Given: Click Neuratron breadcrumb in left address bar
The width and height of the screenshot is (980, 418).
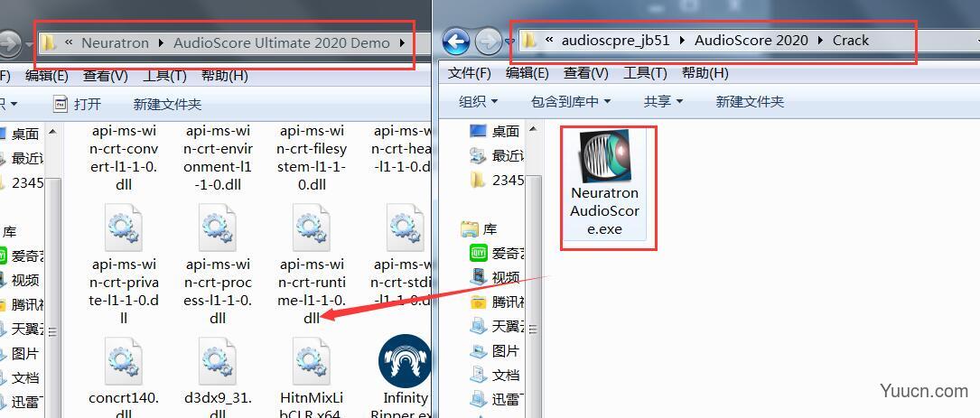Looking at the screenshot, I should 116,43.
